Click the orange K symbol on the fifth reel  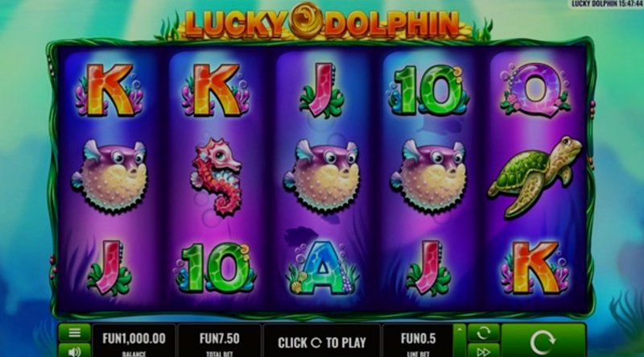[x=535, y=268]
